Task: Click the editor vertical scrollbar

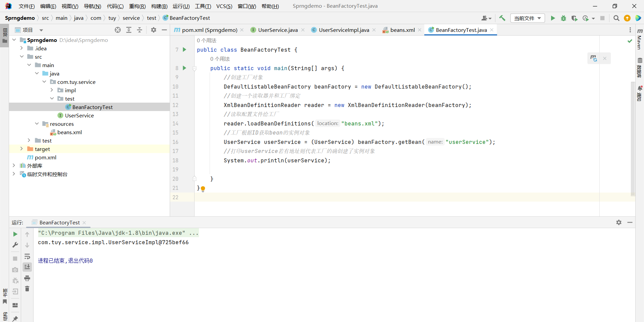Action: click(633, 139)
